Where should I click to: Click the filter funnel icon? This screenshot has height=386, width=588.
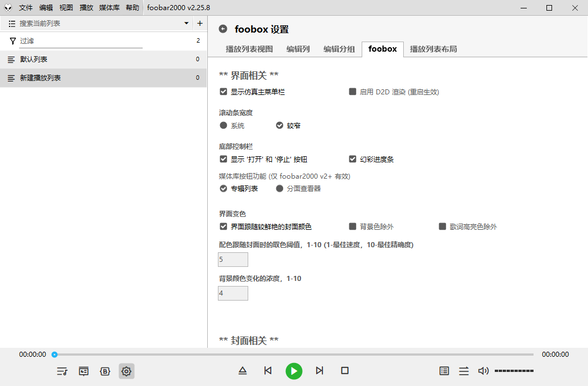(13, 41)
